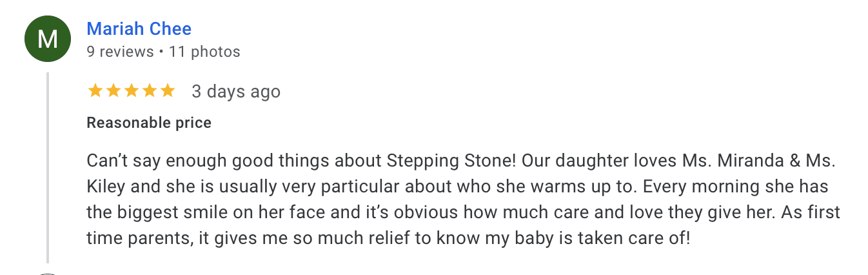Click the fifth gold rating star
Screen dimensions: 868x275
(x=168, y=91)
